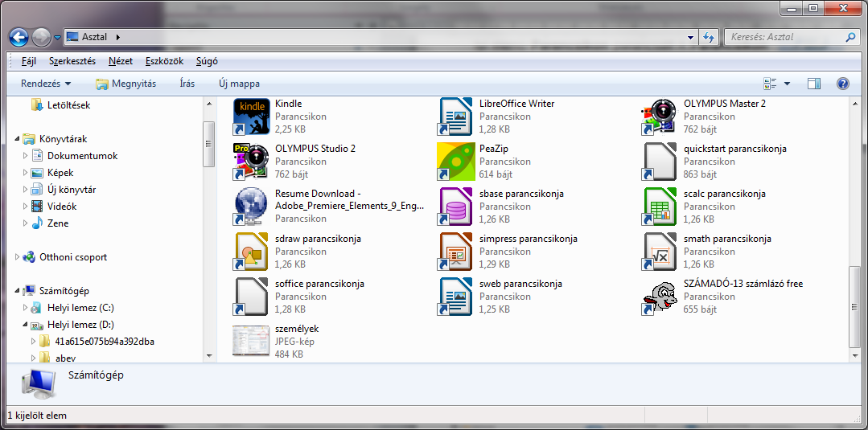The height and width of the screenshot is (430, 868).
Task: Open the recent pages dropdown arrow
Action: tap(58, 38)
